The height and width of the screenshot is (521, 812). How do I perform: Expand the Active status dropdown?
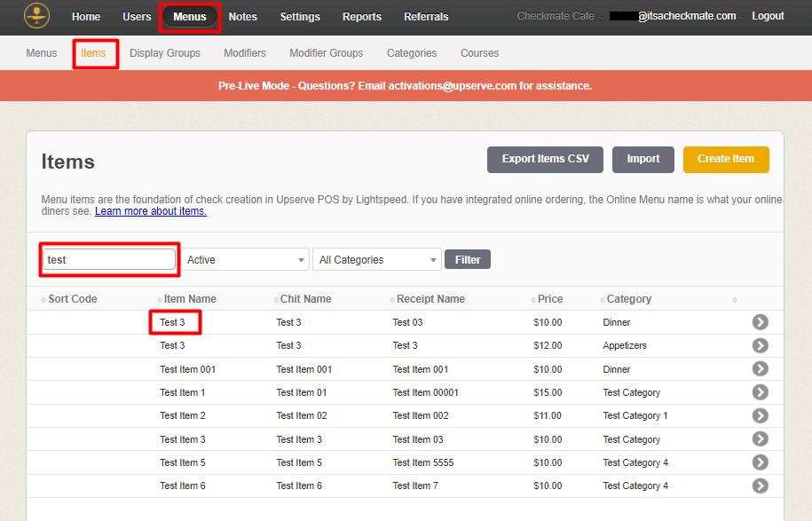(x=247, y=259)
